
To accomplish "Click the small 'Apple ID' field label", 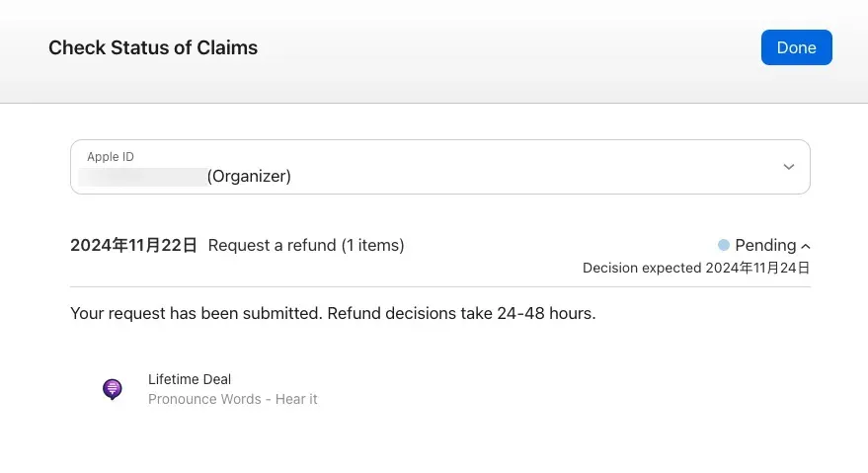I will (x=111, y=157).
